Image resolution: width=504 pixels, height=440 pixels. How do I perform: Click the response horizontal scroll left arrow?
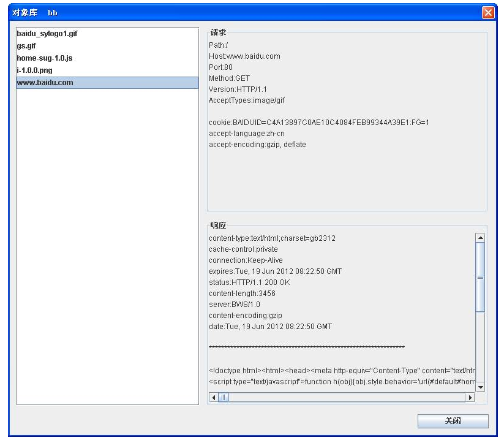pos(214,397)
